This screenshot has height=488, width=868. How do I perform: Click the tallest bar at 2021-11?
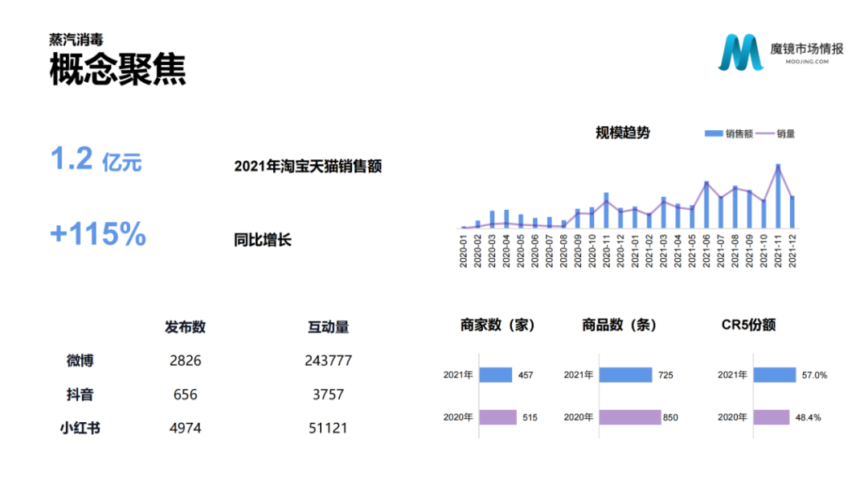point(778,196)
